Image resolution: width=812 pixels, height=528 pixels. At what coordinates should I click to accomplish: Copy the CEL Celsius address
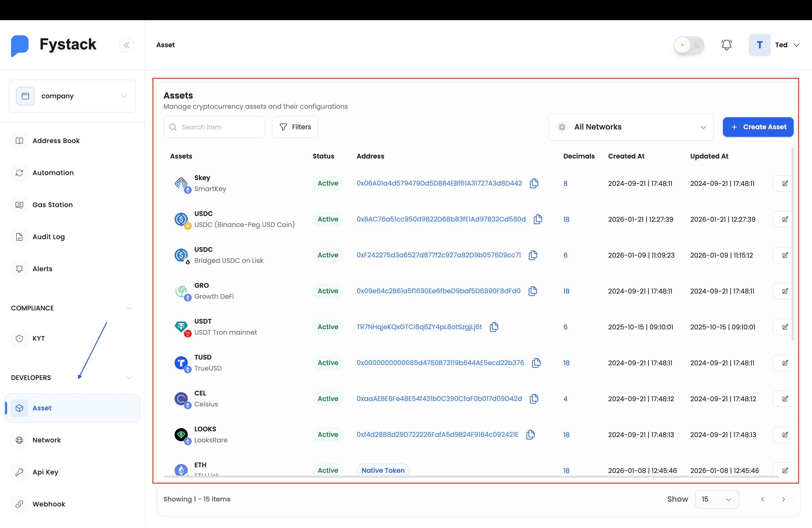(x=534, y=399)
